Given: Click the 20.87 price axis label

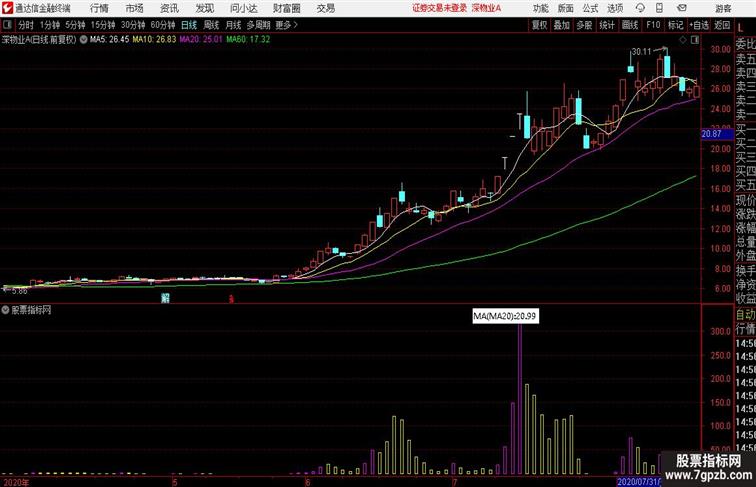Looking at the screenshot, I should [x=716, y=134].
